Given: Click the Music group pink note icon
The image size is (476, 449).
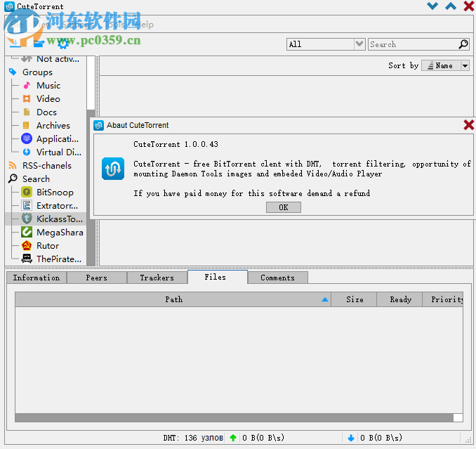Looking at the screenshot, I should click(27, 85).
